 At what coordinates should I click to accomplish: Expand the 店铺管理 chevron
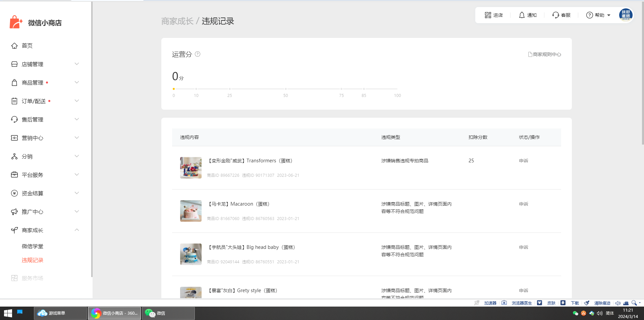pyautogui.click(x=77, y=64)
